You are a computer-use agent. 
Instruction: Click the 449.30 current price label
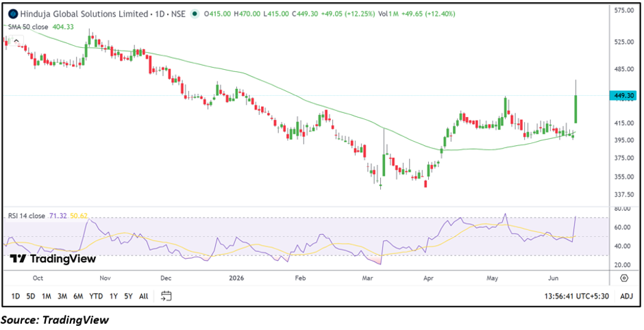point(623,95)
